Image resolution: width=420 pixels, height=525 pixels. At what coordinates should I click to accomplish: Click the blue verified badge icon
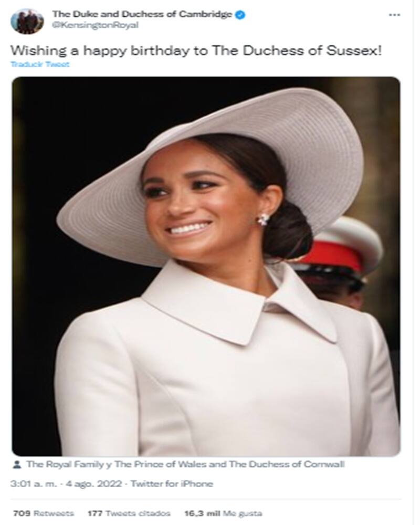(x=240, y=15)
